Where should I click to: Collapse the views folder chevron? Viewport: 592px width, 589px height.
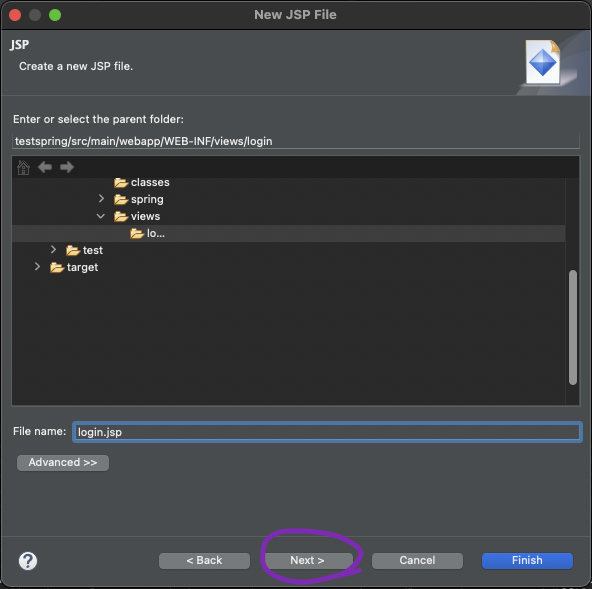point(100,216)
